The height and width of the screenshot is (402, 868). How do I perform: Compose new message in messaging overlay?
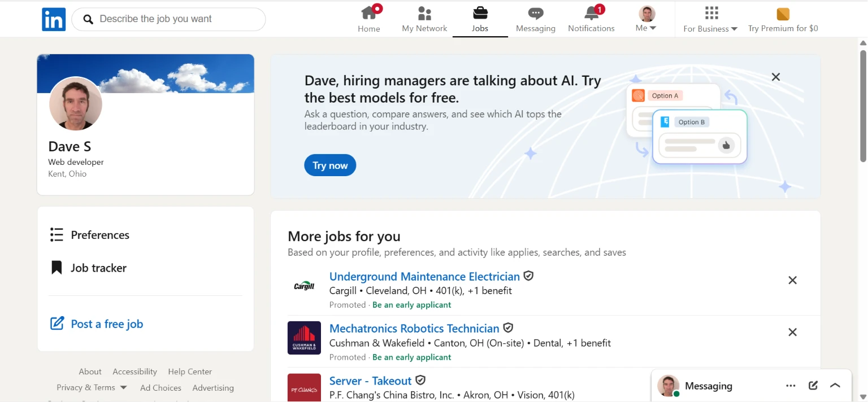(813, 386)
